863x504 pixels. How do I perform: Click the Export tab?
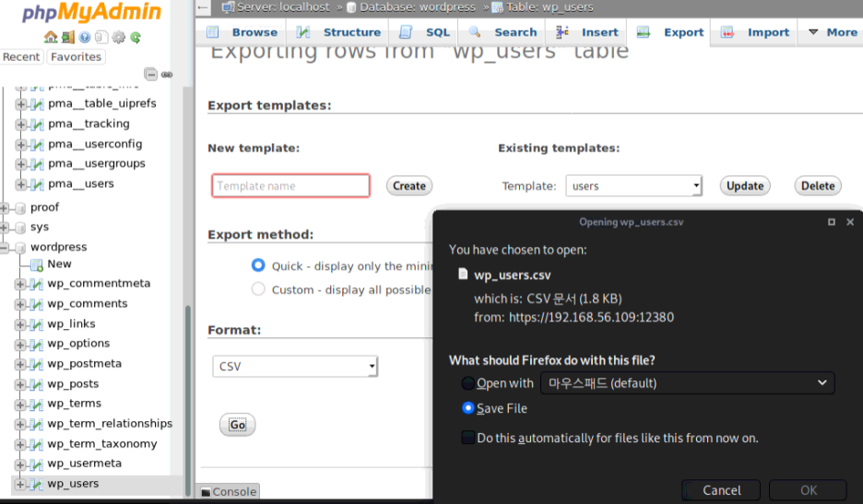(670, 32)
